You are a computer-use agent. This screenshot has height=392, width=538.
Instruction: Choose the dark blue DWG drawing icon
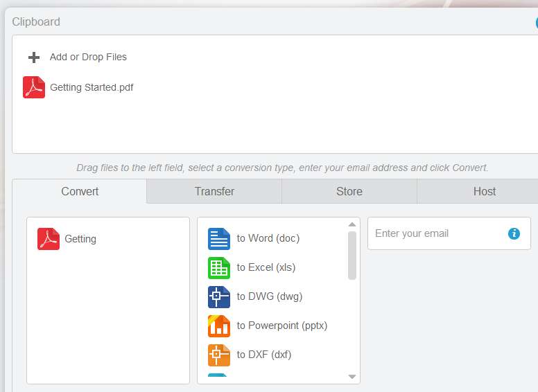(x=219, y=297)
